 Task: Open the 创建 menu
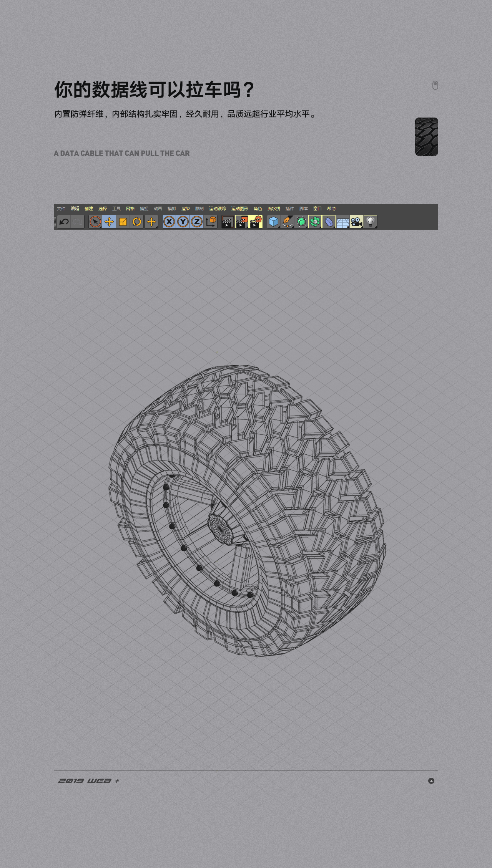89,209
